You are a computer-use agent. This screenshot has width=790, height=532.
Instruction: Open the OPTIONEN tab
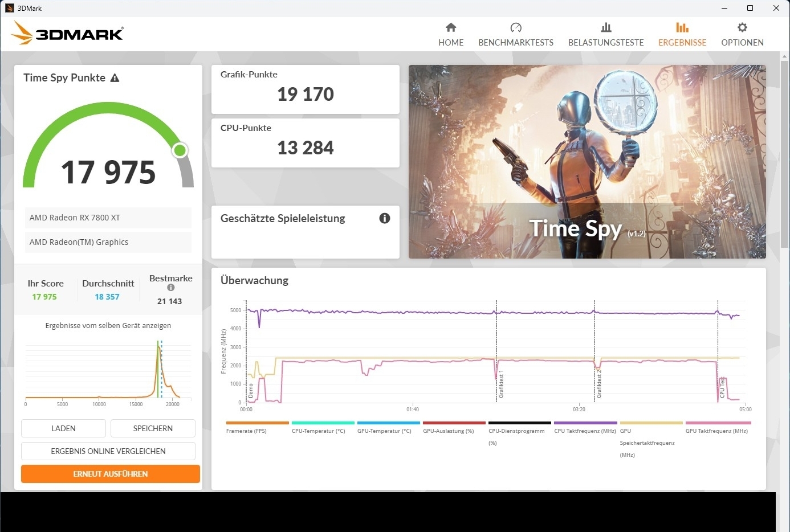[x=742, y=35]
